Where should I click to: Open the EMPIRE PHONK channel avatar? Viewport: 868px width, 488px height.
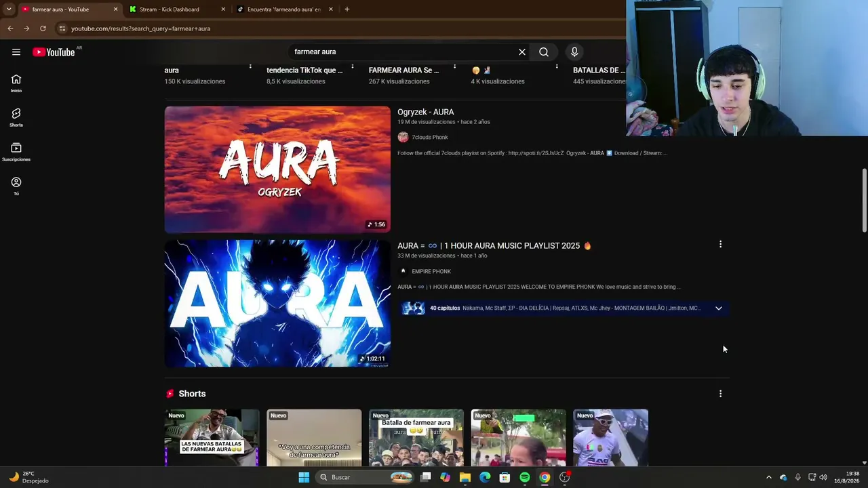tap(403, 271)
